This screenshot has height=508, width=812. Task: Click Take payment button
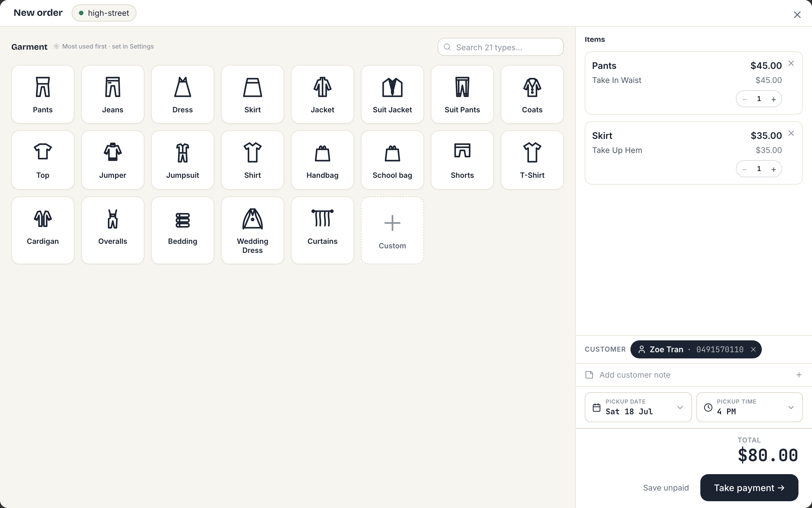pos(749,488)
